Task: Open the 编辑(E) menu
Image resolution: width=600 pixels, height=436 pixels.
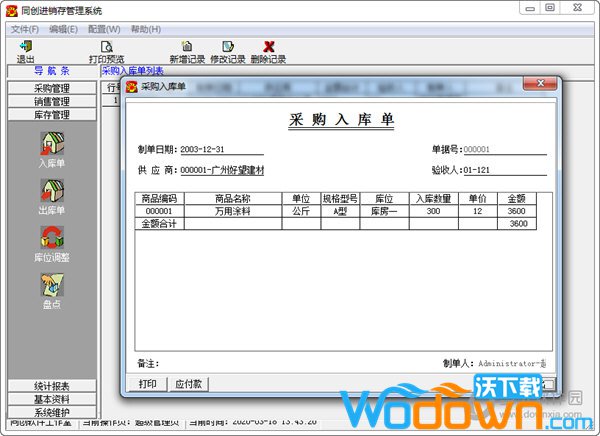Action: point(64,29)
